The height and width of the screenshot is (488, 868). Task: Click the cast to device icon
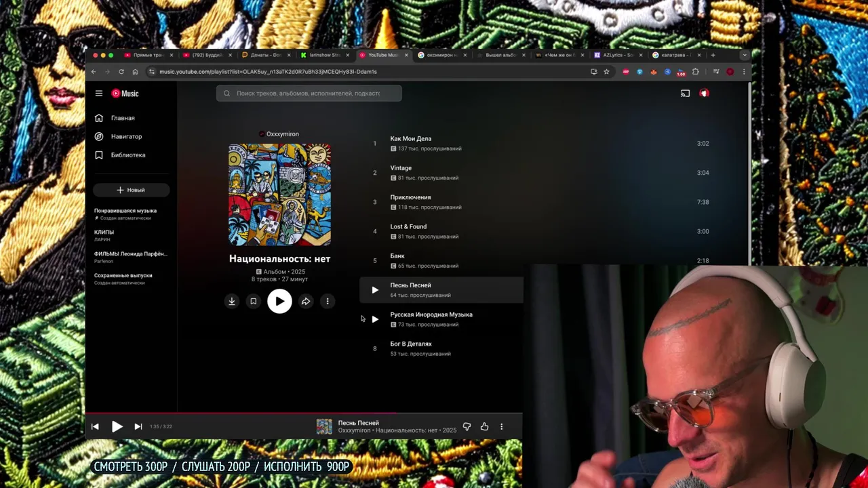[685, 94]
